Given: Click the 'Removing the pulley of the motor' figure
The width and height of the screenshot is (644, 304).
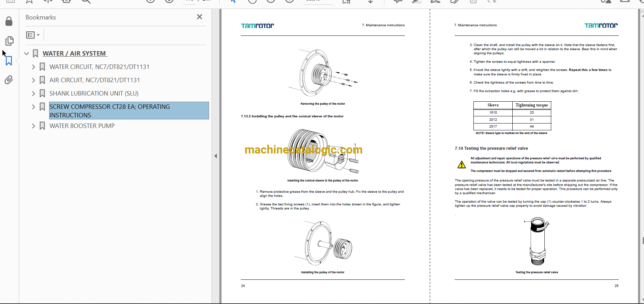Looking at the screenshot, I should click(323, 73).
